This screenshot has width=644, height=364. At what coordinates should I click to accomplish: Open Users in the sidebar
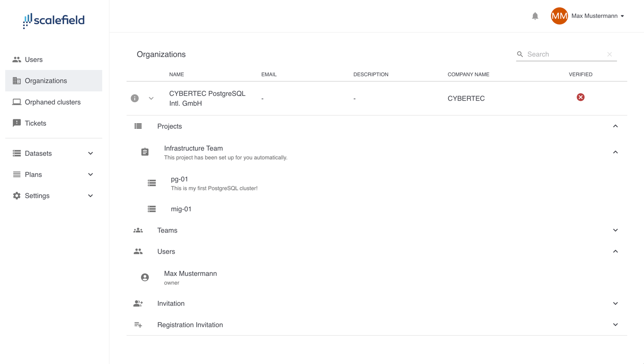click(x=34, y=59)
